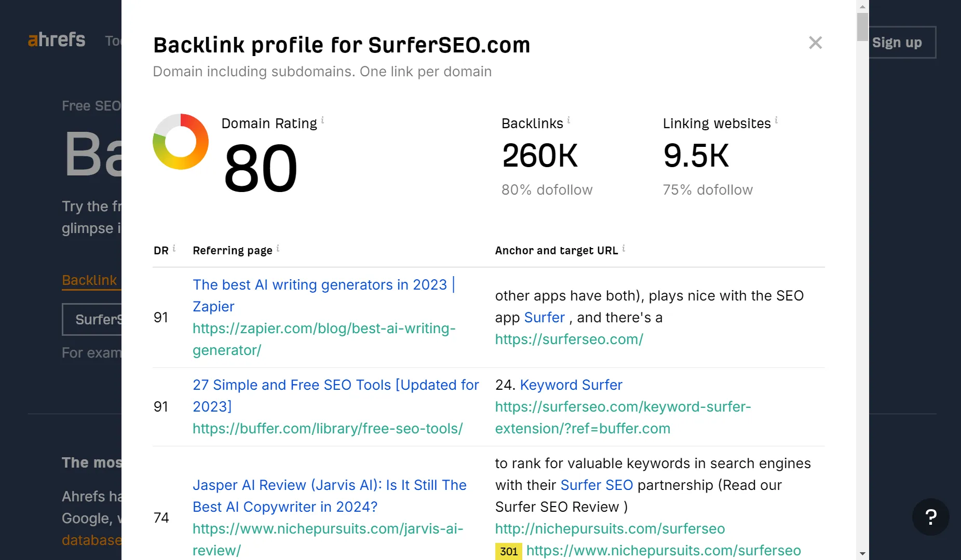Click the Ahrefs logo
The width and height of the screenshot is (961, 560).
pyautogui.click(x=57, y=40)
